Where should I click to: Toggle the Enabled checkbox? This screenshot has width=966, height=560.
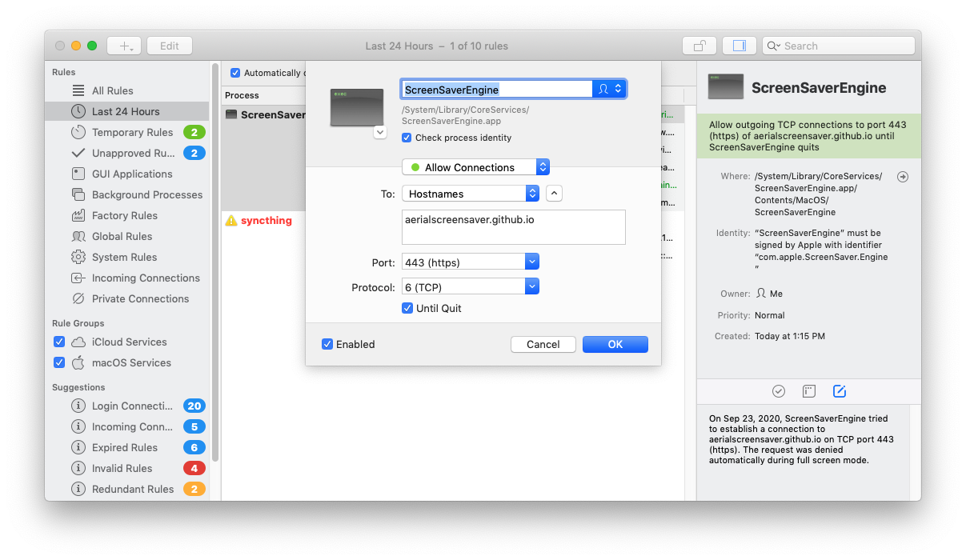click(327, 344)
